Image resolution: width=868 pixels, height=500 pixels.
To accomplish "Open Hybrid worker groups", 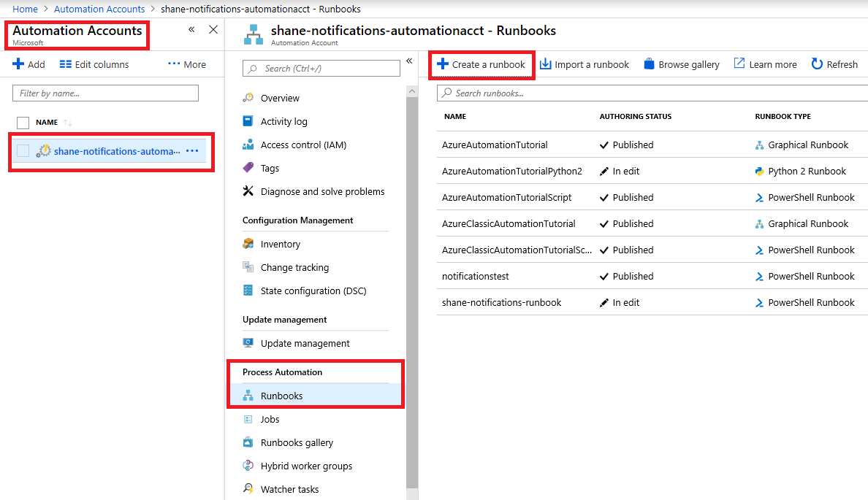I will (x=248, y=466).
